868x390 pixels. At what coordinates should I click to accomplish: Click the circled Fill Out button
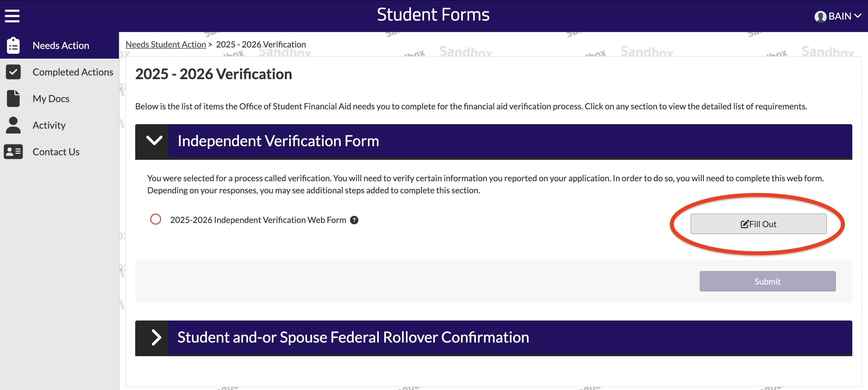(x=758, y=224)
